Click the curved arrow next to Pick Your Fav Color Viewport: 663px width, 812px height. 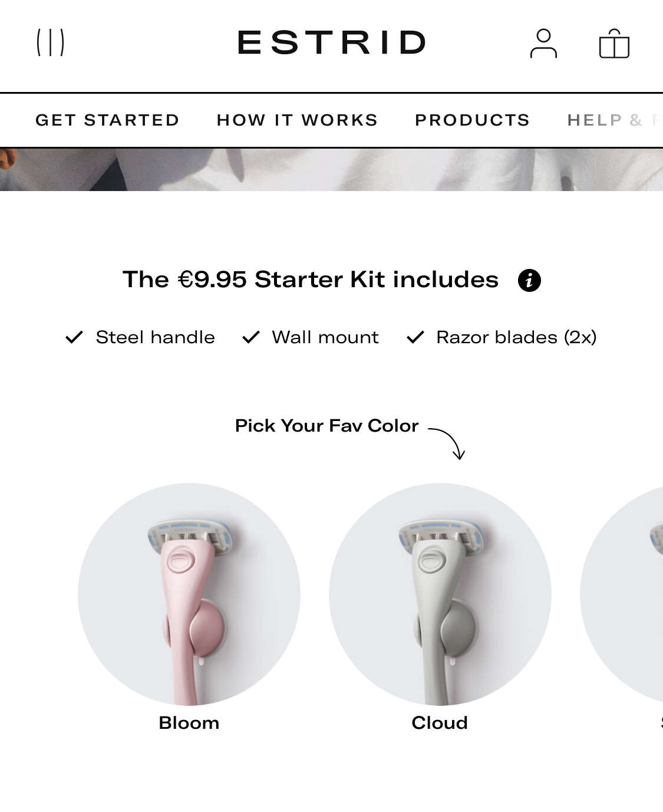point(447,443)
